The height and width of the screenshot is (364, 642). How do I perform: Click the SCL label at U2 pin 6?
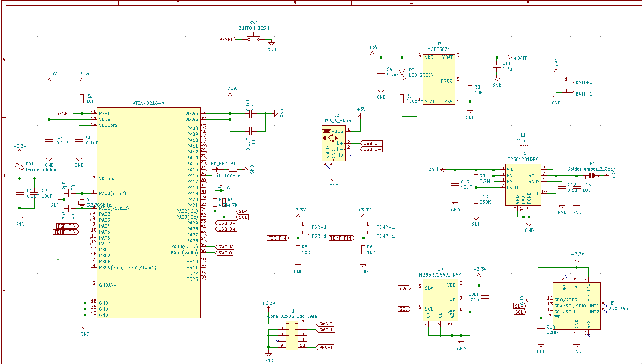point(404,309)
